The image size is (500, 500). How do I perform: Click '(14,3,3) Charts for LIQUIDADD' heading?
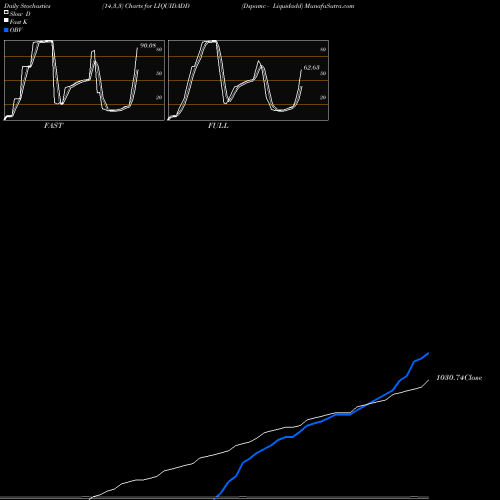point(146,6)
